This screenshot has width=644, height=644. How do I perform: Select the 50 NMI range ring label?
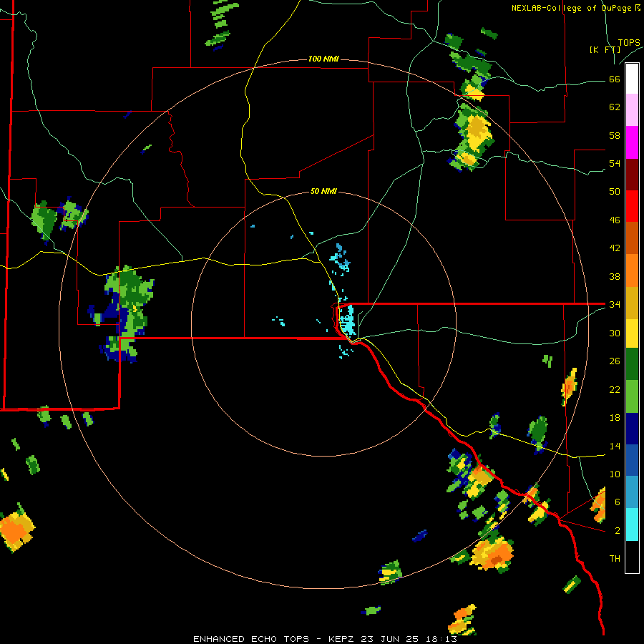point(323,191)
